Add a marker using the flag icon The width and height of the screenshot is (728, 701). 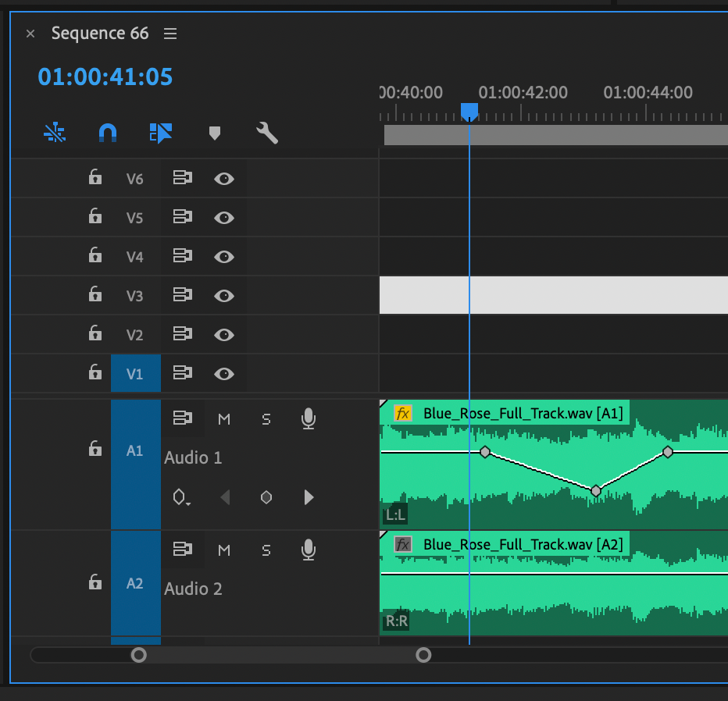point(215,133)
